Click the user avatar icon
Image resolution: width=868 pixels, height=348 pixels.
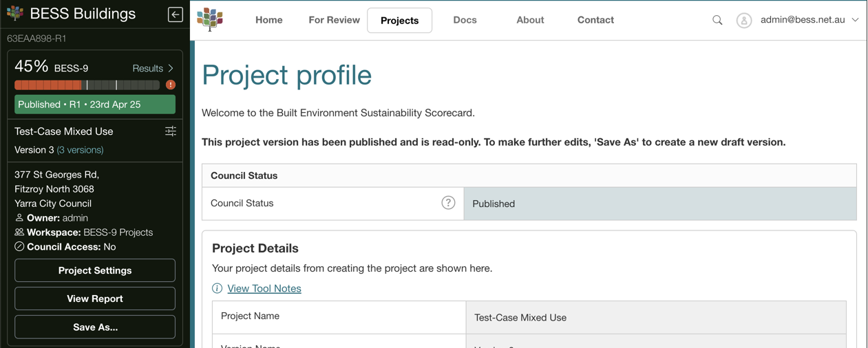(743, 21)
